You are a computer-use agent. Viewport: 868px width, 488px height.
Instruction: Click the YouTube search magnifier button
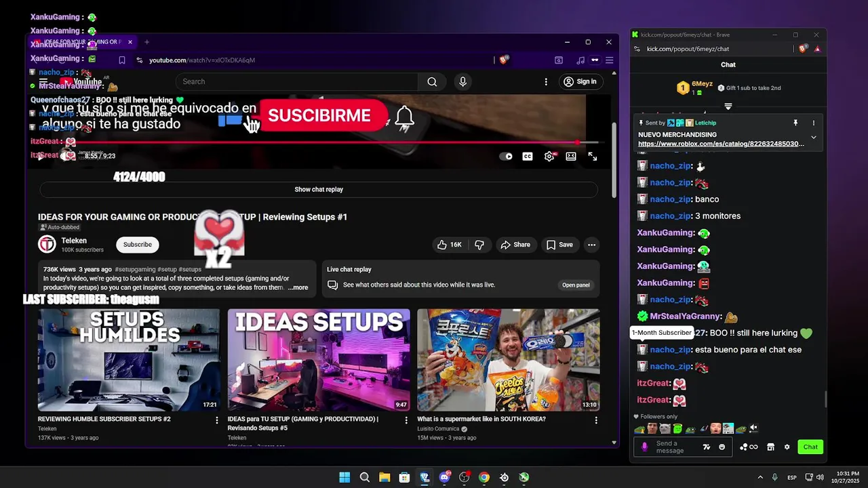point(432,81)
